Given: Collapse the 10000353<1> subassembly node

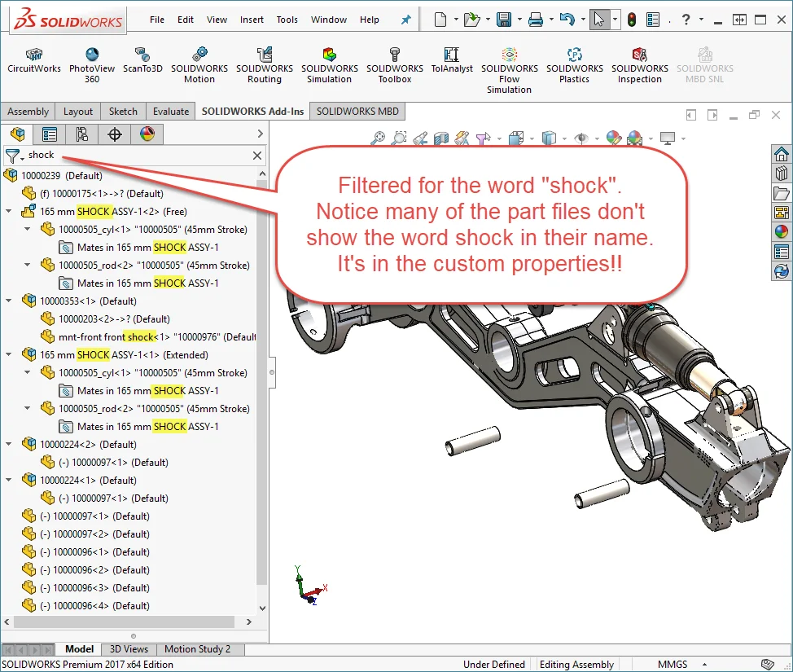Looking at the screenshot, I should (x=9, y=301).
